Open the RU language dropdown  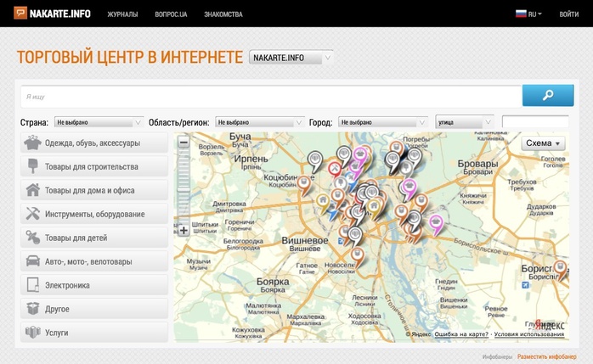(534, 14)
